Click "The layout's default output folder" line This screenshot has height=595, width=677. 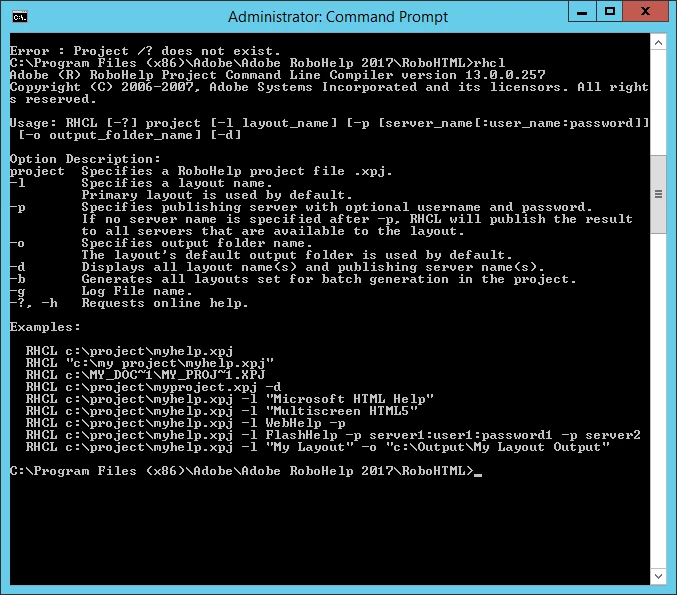click(x=297, y=255)
